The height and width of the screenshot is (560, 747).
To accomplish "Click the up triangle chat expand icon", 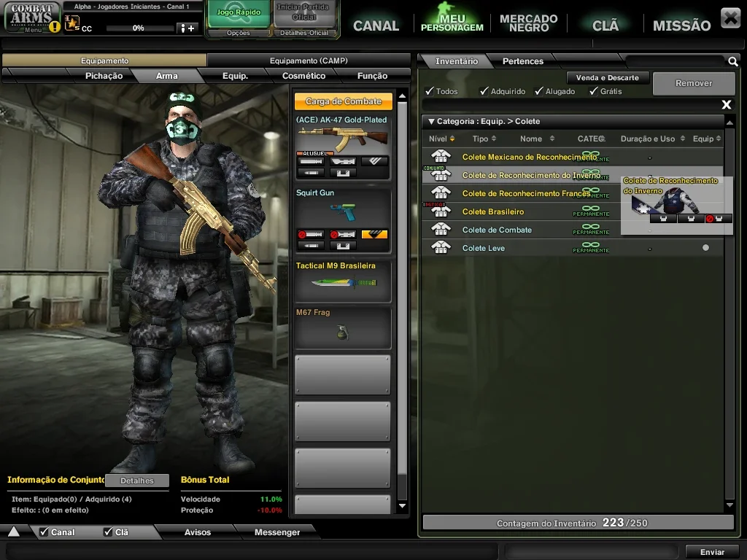I will (14, 532).
